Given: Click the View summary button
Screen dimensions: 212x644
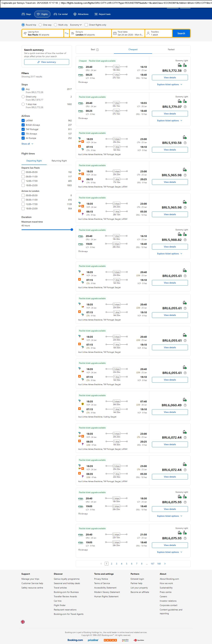Looking at the screenshot, I should tap(47, 62).
